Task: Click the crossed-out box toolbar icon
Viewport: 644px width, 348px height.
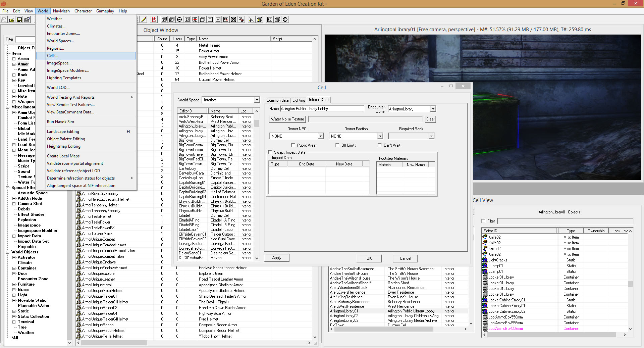Action: pyautogui.click(x=233, y=19)
